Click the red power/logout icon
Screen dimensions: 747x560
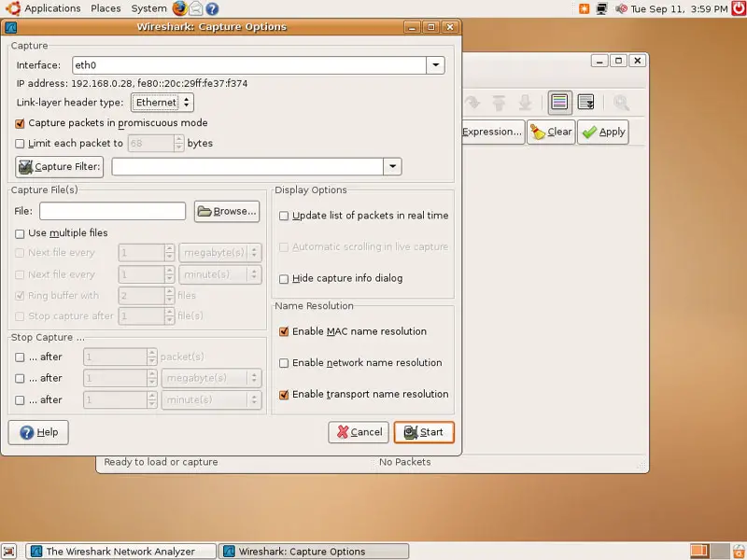click(x=739, y=8)
